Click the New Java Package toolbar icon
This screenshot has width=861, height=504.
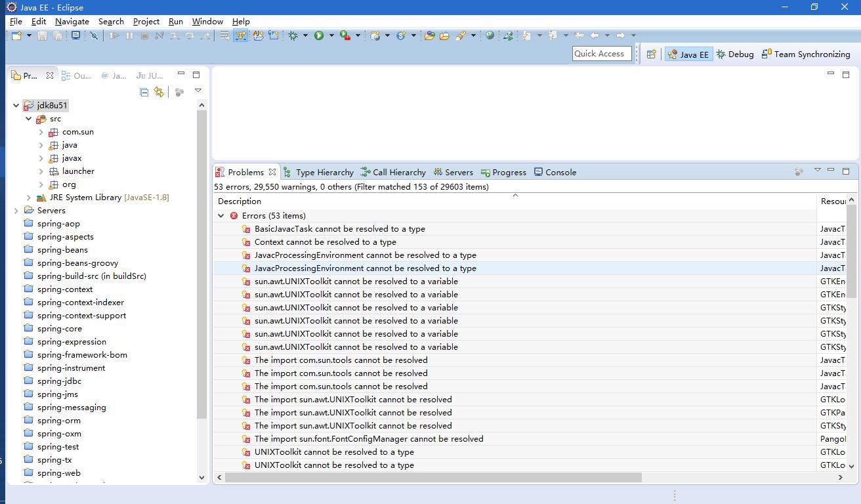pyautogui.click(x=274, y=35)
